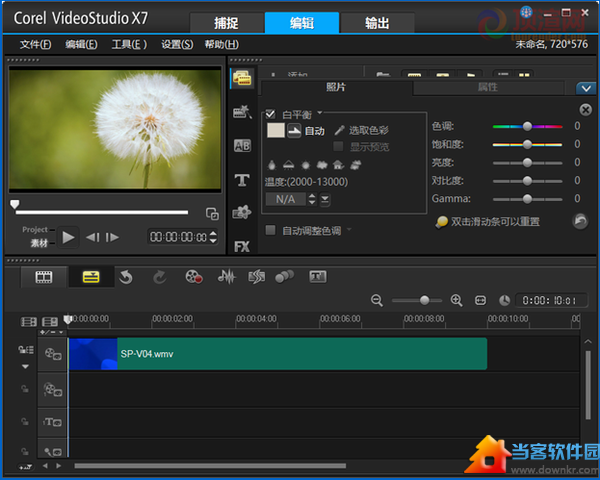The height and width of the screenshot is (480, 600).
Task: Click the zoom in magnifier on timeline
Action: point(457,300)
